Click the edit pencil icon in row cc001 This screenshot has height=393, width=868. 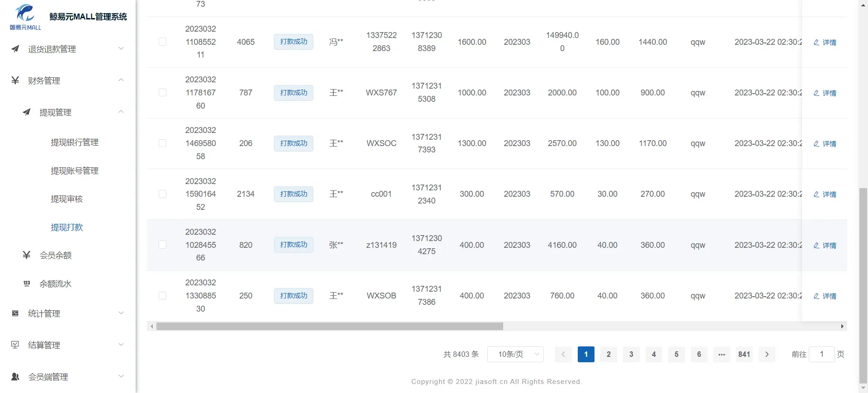tap(816, 194)
